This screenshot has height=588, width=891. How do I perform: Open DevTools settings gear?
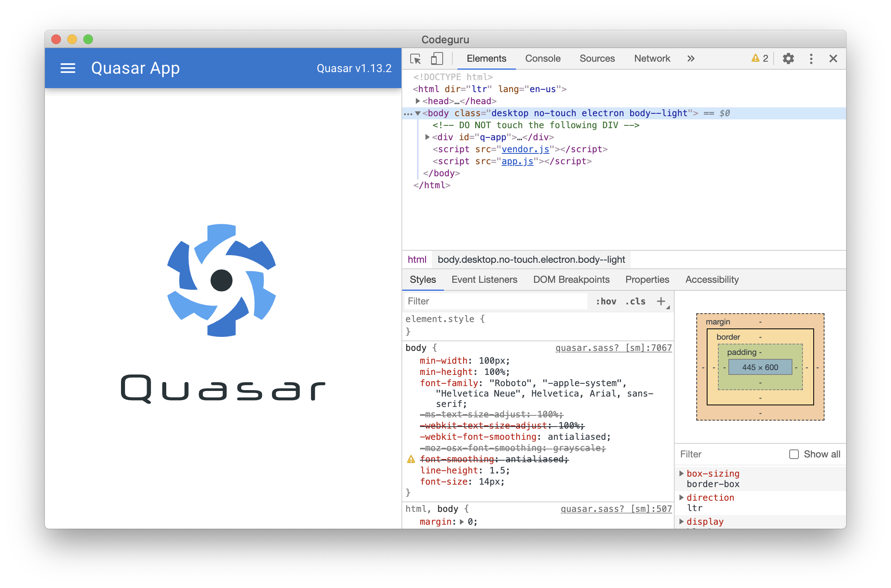pyautogui.click(x=788, y=59)
